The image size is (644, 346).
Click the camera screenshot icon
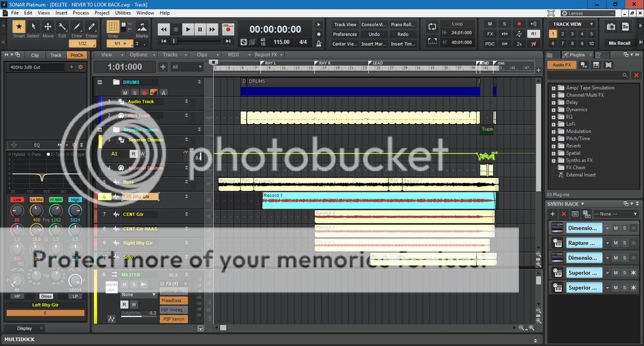(x=611, y=26)
